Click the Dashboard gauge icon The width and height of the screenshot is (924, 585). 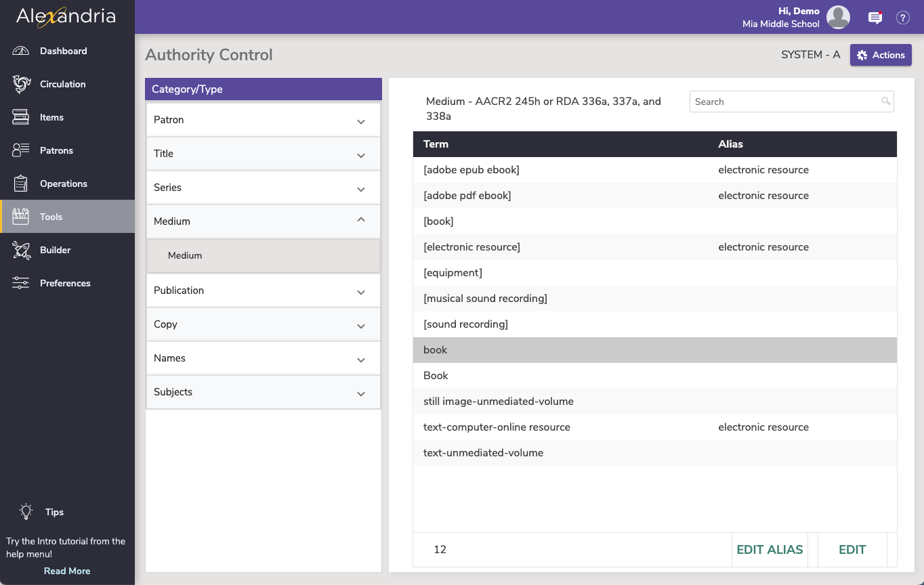[x=21, y=51]
